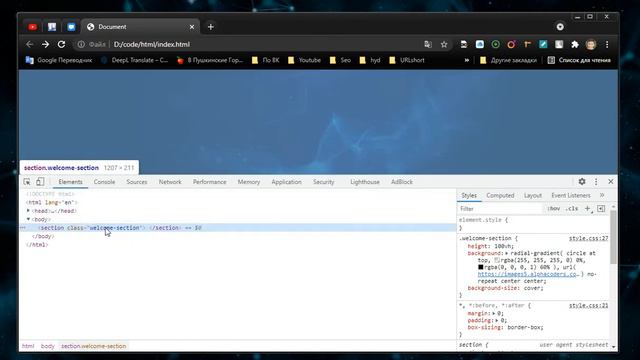Click the teal pencil extension icon
Viewport: 640px width, 360px height.
543,44
